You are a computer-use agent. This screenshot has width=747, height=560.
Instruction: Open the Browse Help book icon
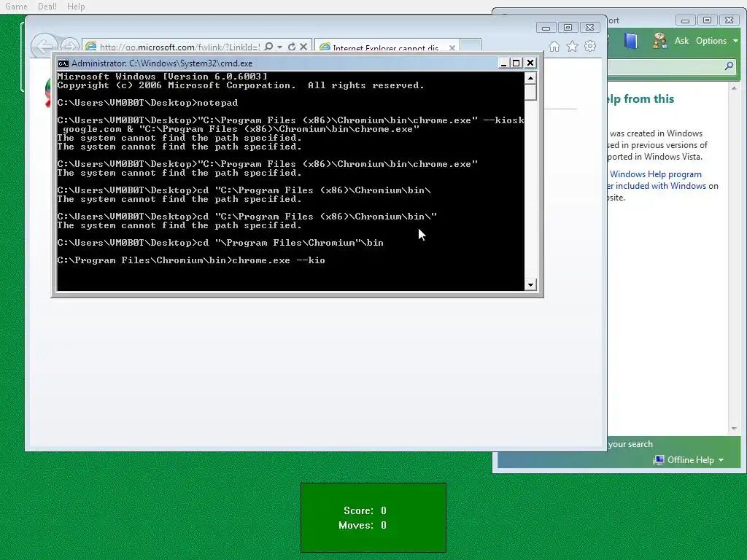pos(631,41)
